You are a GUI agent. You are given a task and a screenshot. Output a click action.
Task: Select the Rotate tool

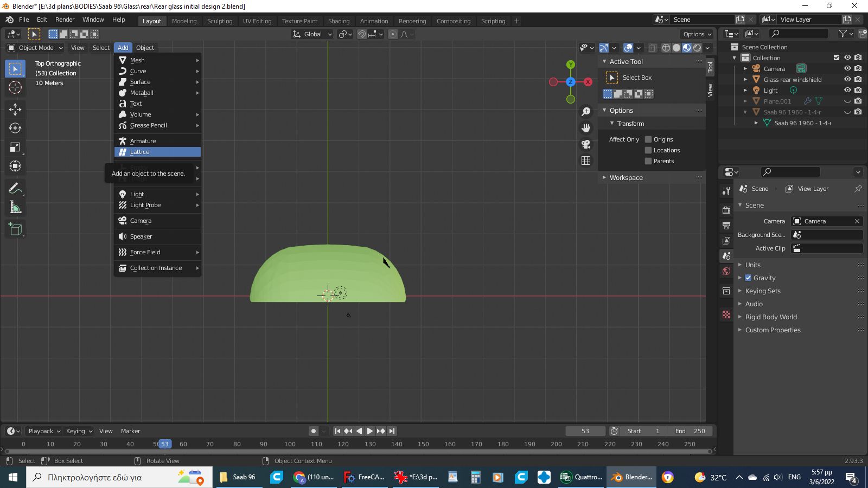coord(15,128)
